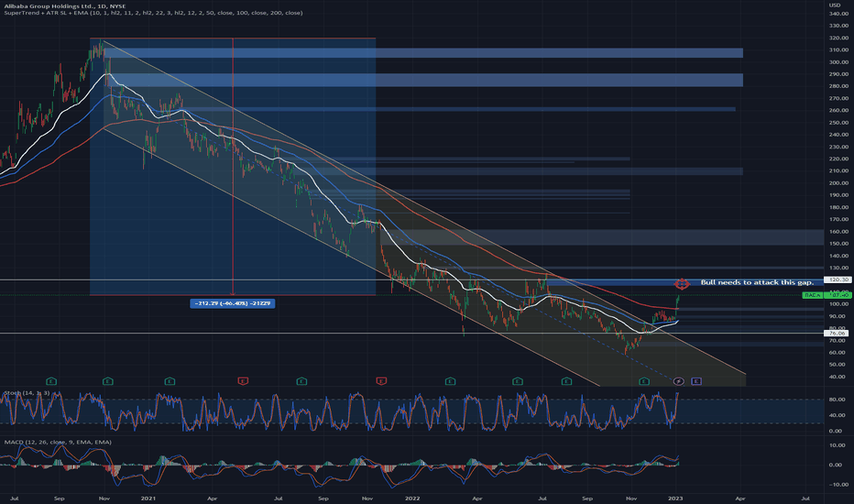Viewport: 854px width, 504px height.
Task: Click the red earnings marker near Nov 2021
Action: click(x=381, y=381)
